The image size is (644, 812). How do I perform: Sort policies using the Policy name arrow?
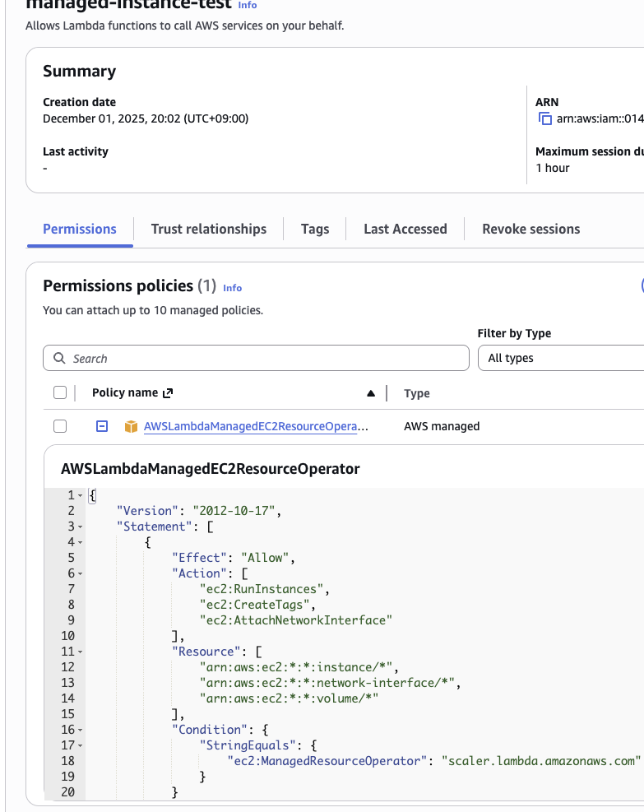coord(372,393)
